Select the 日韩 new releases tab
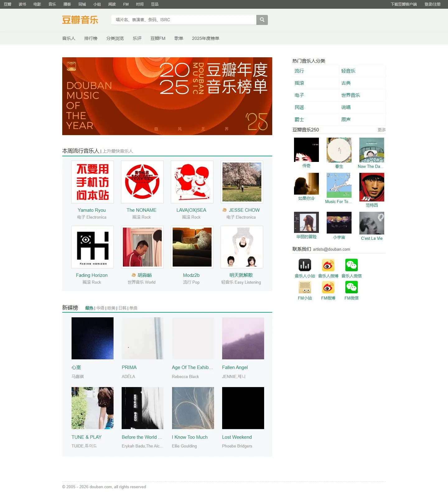Viewport: 448px width, 492px height. tap(122, 308)
